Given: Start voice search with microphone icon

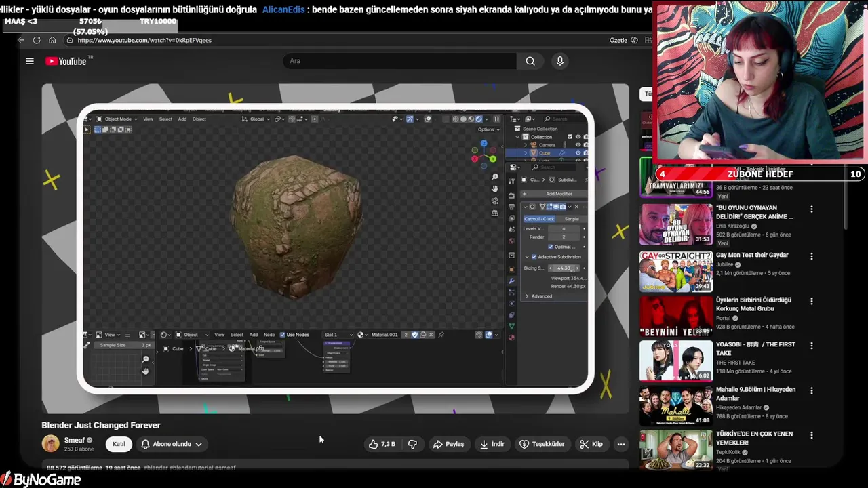Looking at the screenshot, I should pyautogui.click(x=559, y=61).
